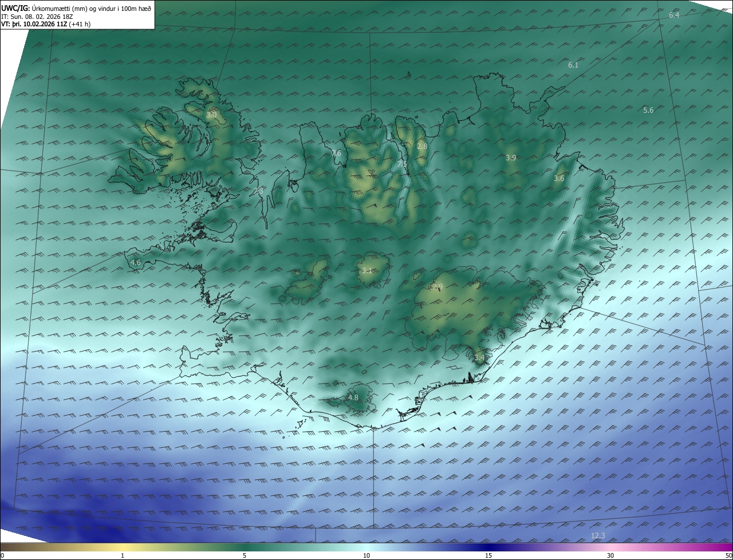The width and height of the screenshot is (733, 560).
Task: Click the map value 7.5
Action: tap(403, 164)
